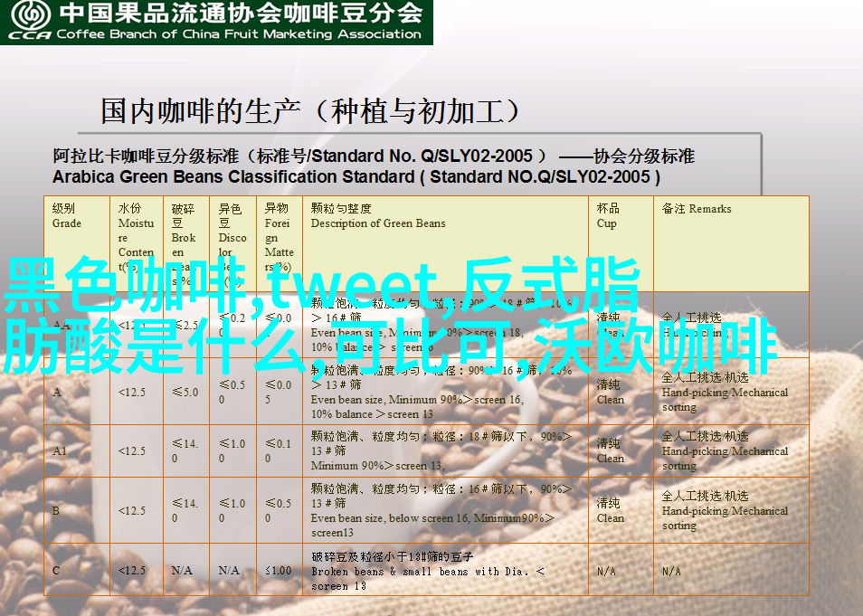Click '≤1.00' foreign matter cell in row C

coord(278,571)
